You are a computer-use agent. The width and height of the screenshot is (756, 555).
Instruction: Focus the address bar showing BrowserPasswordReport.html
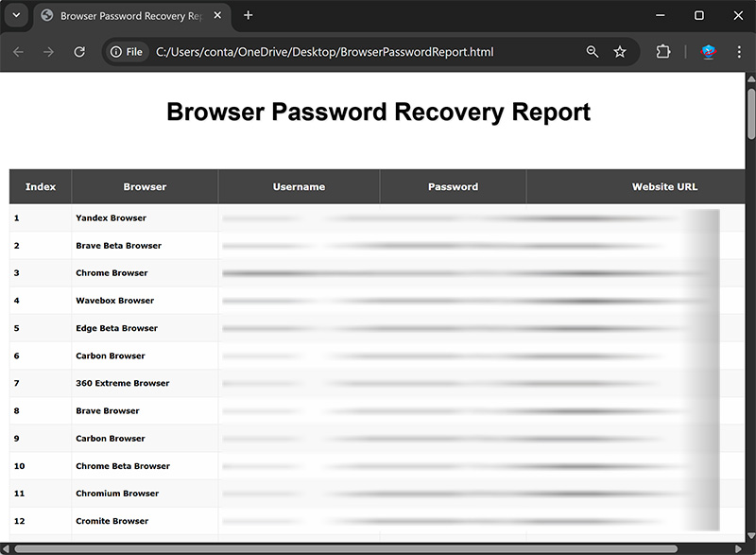tap(324, 52)
